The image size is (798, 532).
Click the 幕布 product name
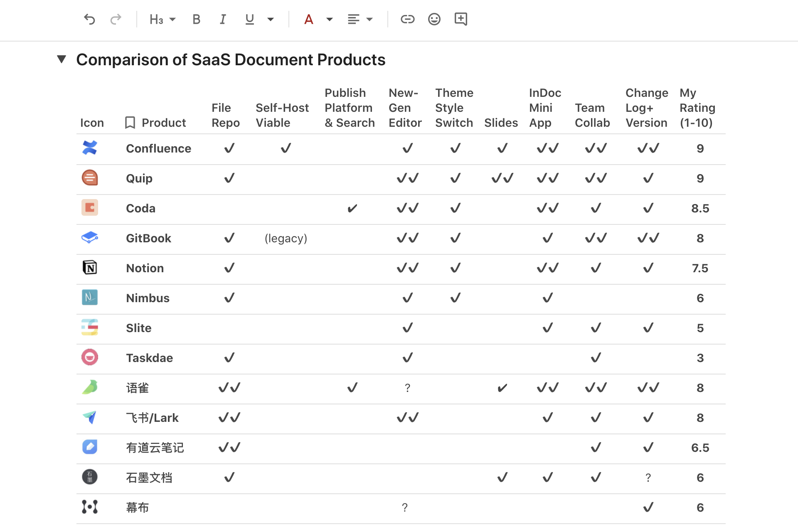point(137,507)
